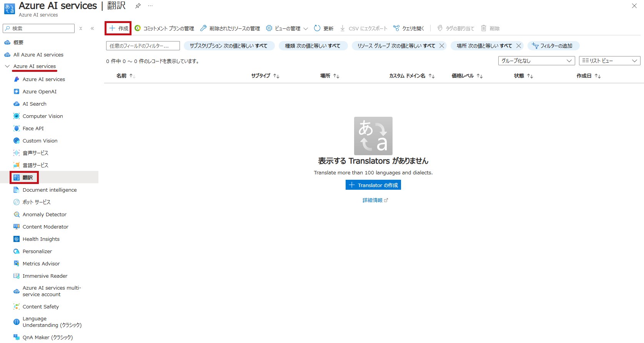Viewport: 644px width, 343px height.
Task: Open Face API in sidebar
Action: coord(33,128)
